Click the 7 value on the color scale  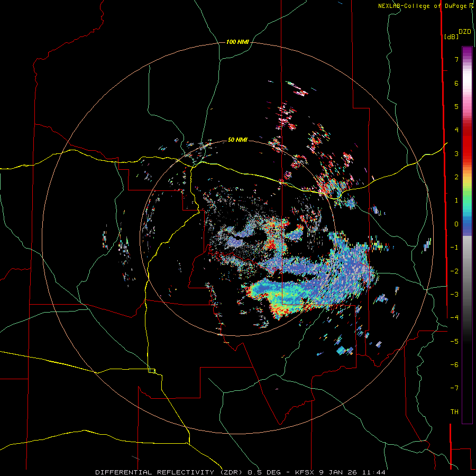[456, 59]
